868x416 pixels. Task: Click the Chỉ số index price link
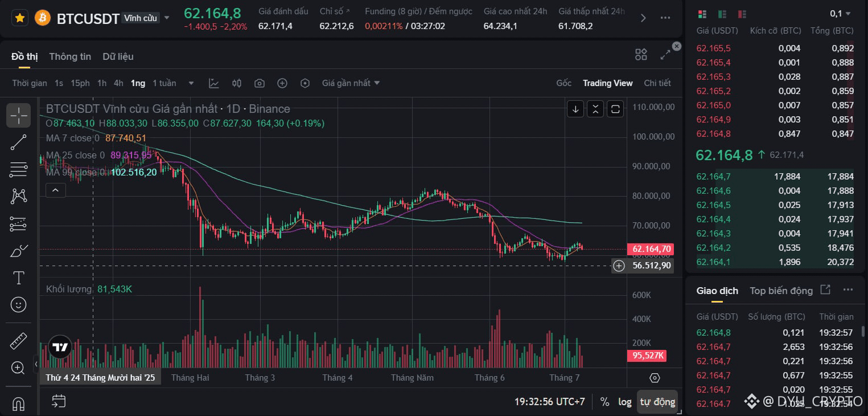pyautogui.click(x=335, y=11)
